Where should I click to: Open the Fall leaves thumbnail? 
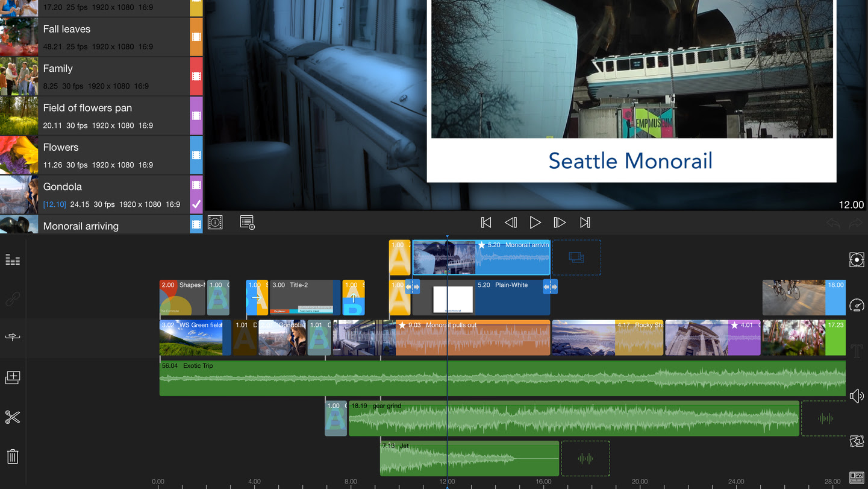[19, 37]
